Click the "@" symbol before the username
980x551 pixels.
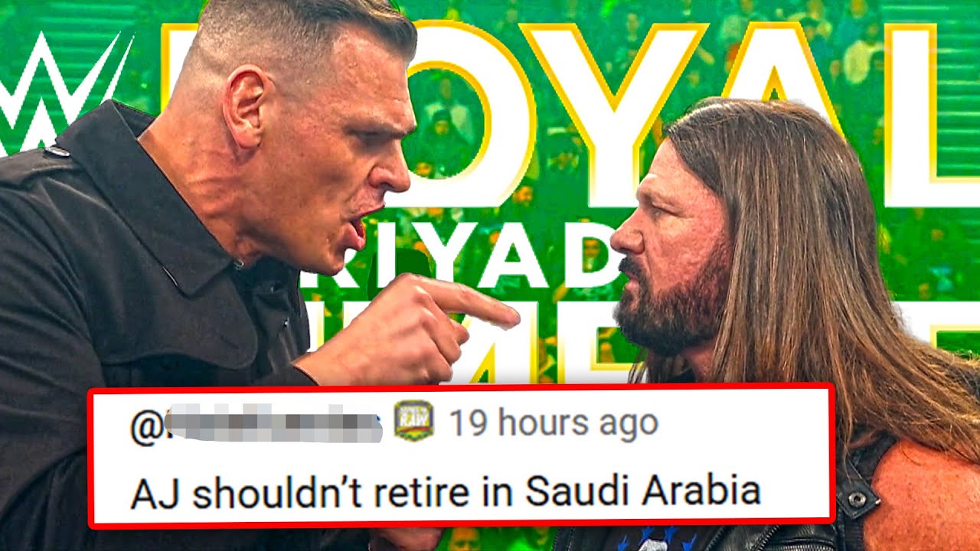pyautogui.click(x=146, y=425)
